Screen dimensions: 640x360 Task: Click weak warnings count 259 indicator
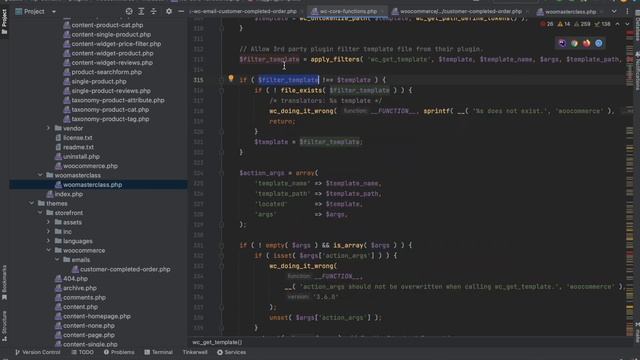(x=582, y=24)
